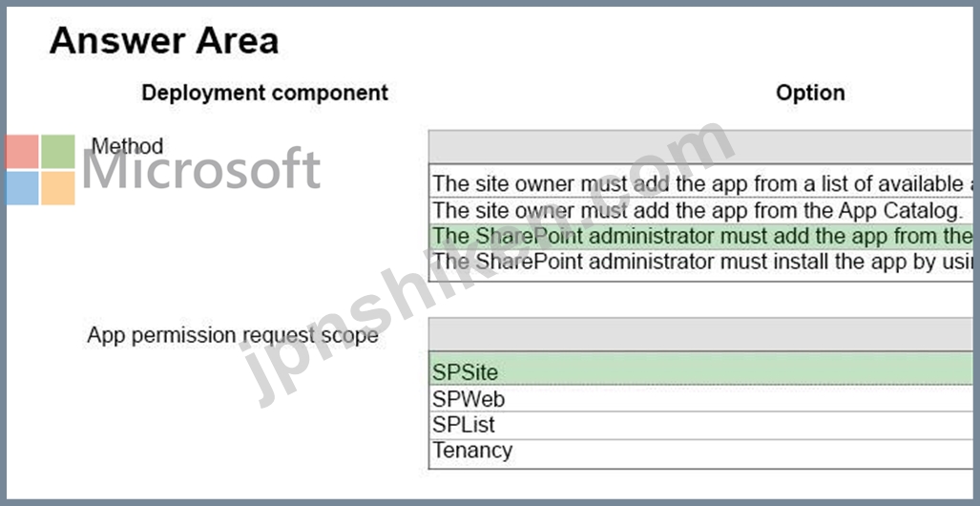The image size is (980, 506).
Task: Pick SharePoint administrator must install the app option
Action: (x=701, y=261)
